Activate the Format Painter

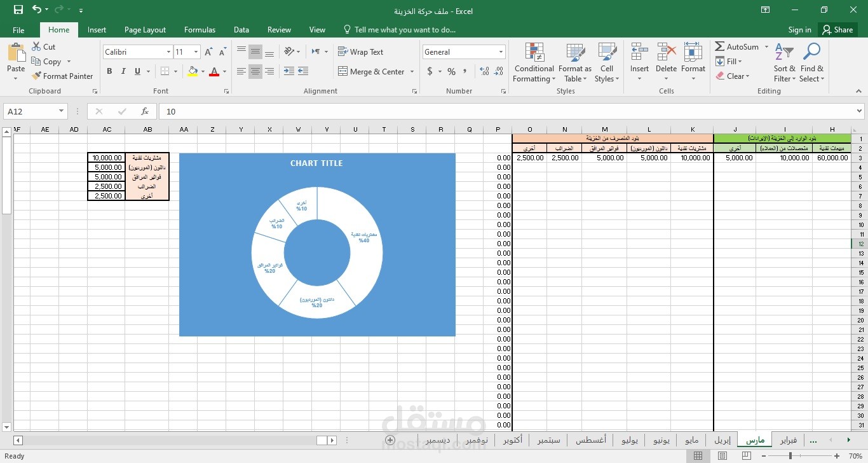point(62,76)
